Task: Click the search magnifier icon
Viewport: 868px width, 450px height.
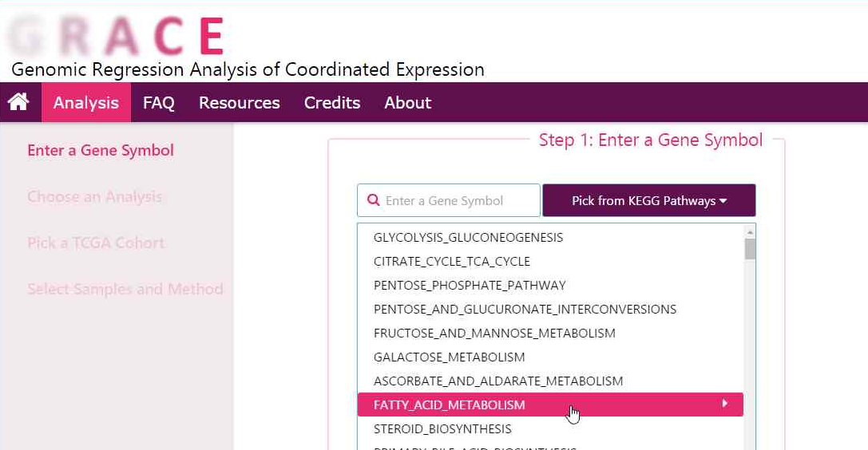Action: point(373,200)
